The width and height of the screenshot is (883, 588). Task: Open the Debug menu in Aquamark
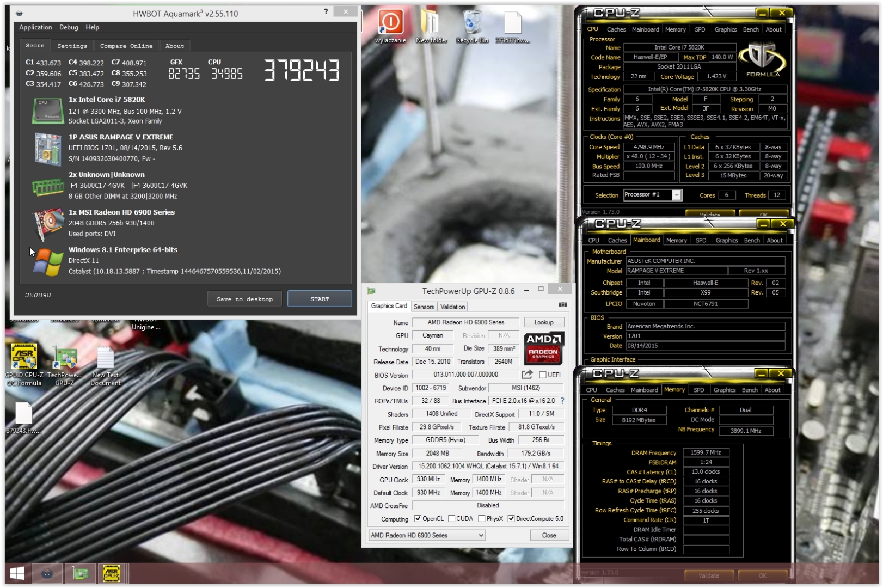69,27
